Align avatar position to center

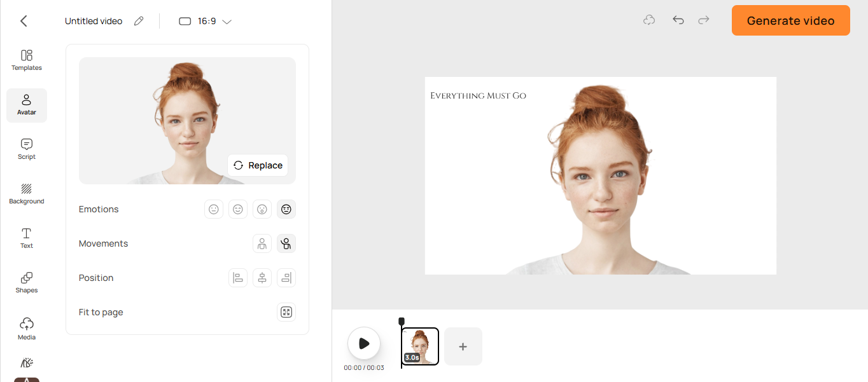(x=262, y=277)
